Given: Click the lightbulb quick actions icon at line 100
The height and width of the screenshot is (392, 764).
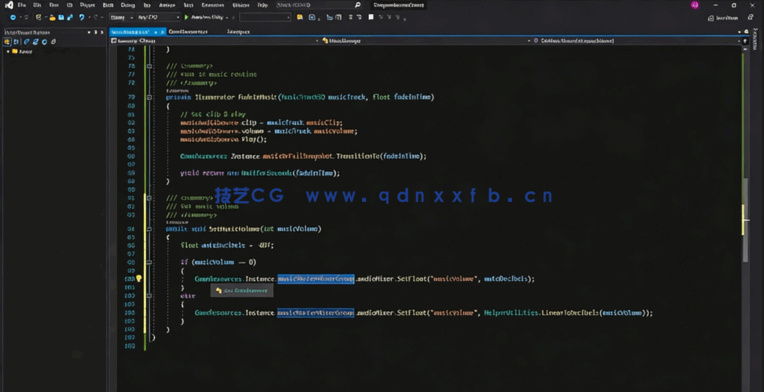Looking at the screenshot, I should coord(138,279).
